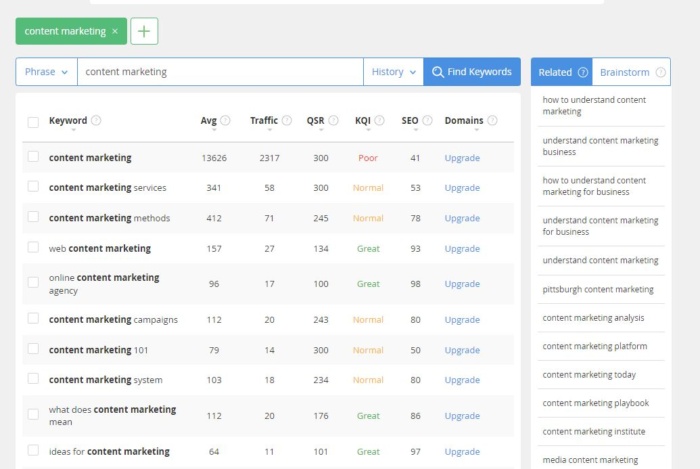Select the keyword text content marketing methods
The width and height of the screenshot is (700, 469).
[x=109, y=218]
